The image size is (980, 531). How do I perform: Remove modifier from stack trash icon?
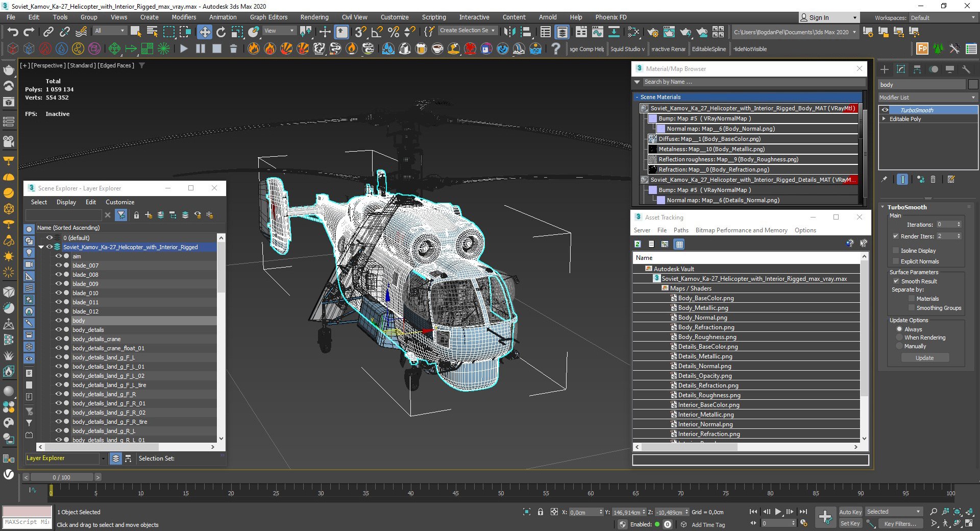[x=933, y=180]
